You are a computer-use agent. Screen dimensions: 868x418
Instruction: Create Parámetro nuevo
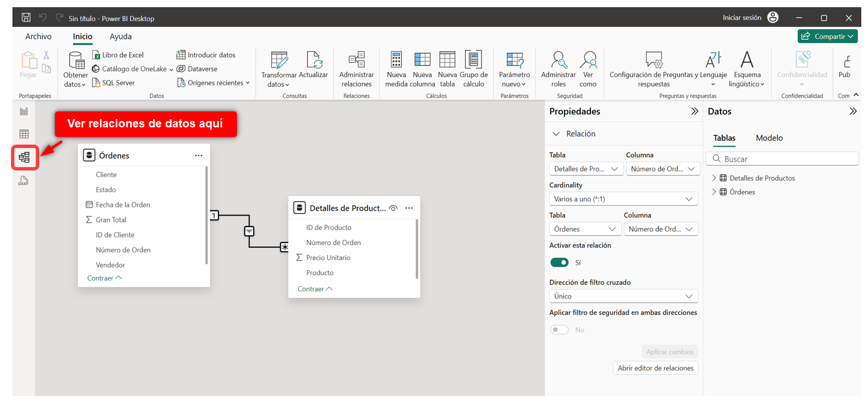(x=514, y=69)
